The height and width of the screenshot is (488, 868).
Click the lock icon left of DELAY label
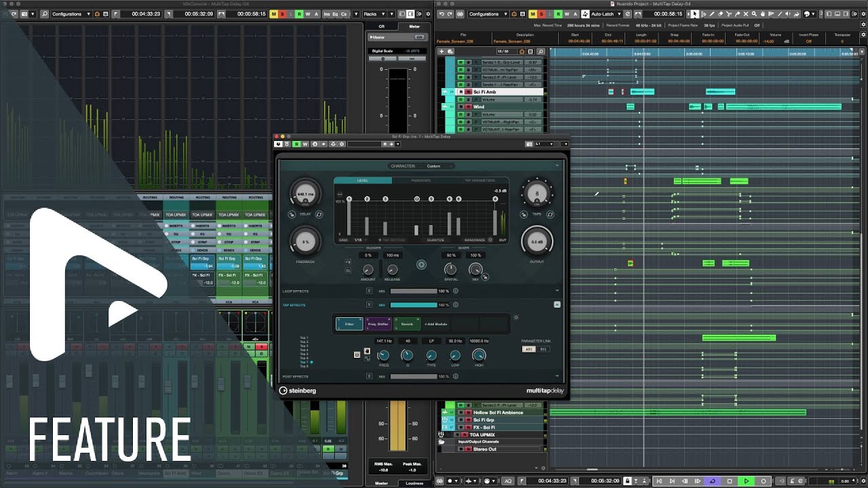click(292, 214)
